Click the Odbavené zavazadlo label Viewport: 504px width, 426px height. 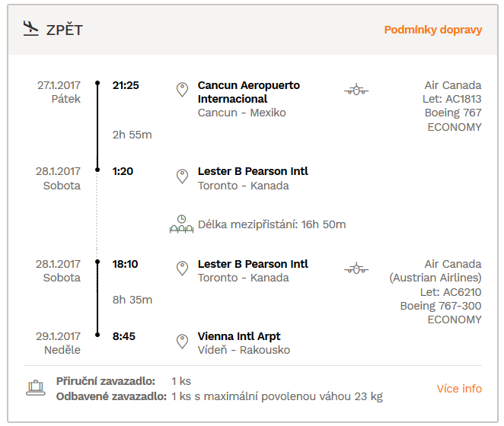(x=112, y=397)
